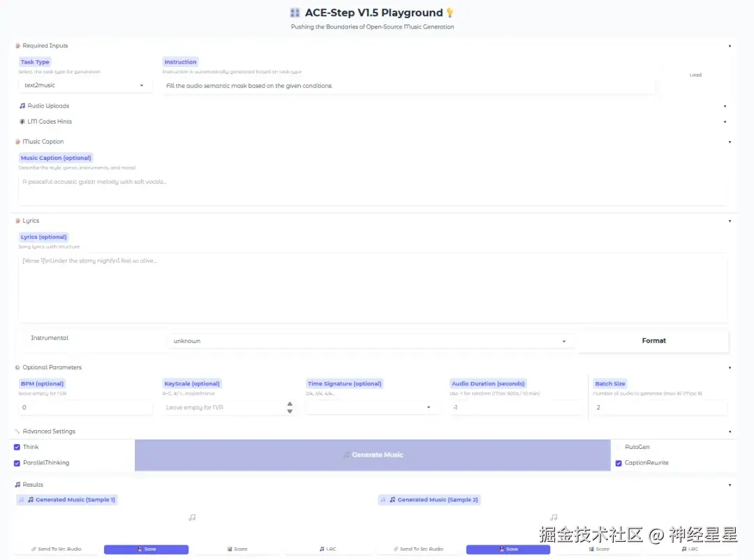Click Send To Src Audio for Sample 1
This screenshot has height=560, width=754.
coord(57,549)
